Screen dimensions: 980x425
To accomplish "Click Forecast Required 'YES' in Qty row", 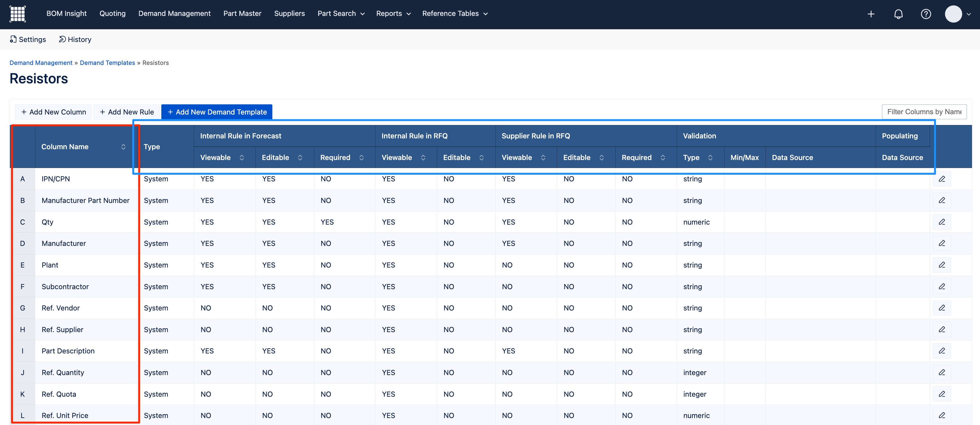I will pyautogui.click(x=327, y=222).
